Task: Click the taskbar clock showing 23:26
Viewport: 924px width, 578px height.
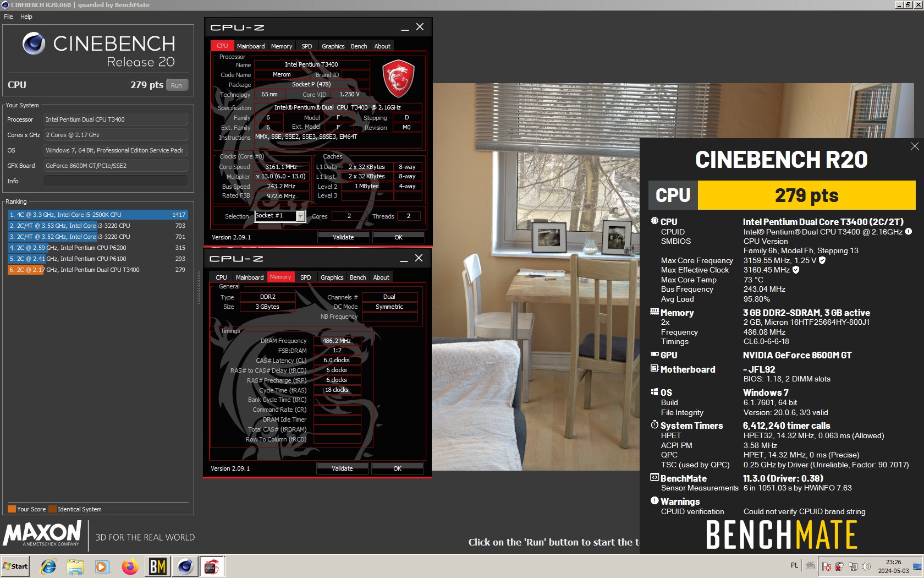Action: pyautogui.click(x=893, y=566)
